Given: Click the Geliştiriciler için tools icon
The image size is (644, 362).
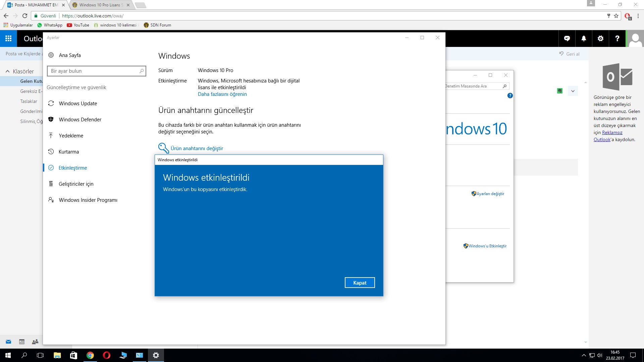Looking at the screenshot, I should 51,184.
